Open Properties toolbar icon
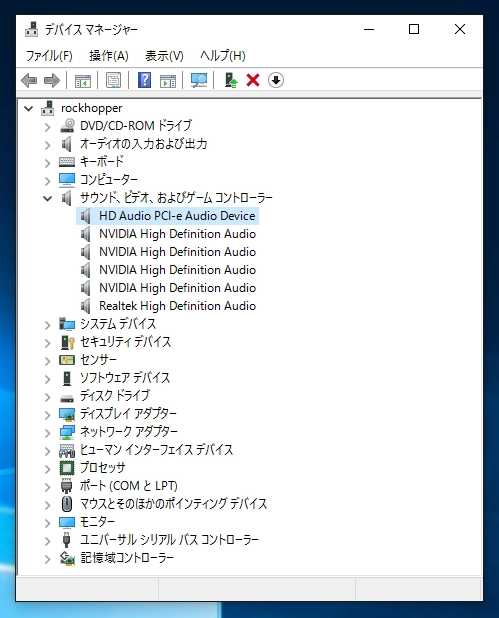The height and width of the screenshot is (618, 499). [x=114, y=80]
